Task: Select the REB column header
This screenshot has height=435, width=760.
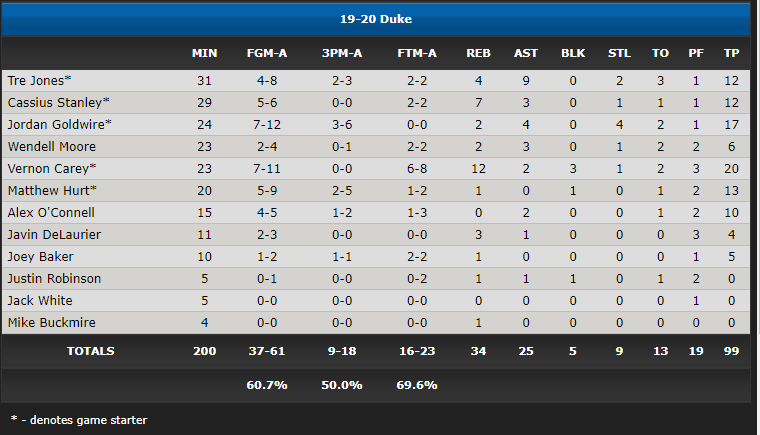Action: 478,53
